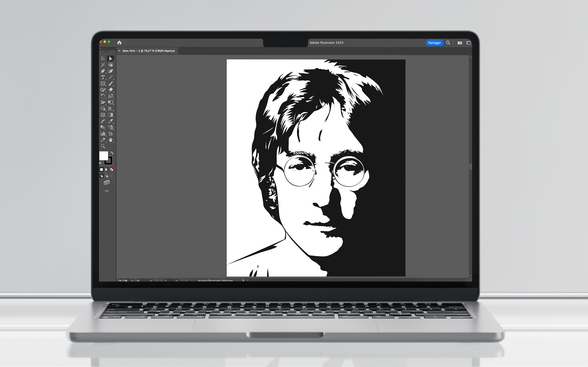Collapse toolbar with double-chevron arrows
The image size is (588, 367).
point(100,49)
